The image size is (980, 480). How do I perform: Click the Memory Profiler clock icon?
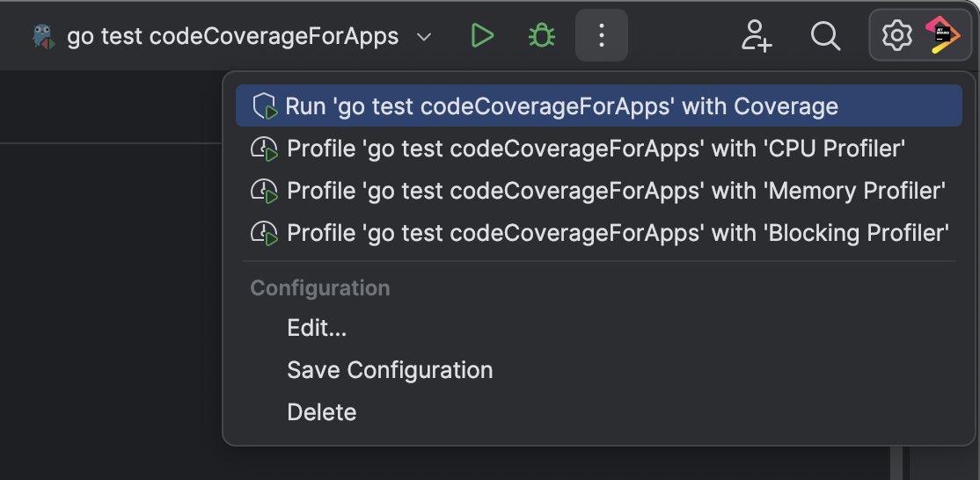click(265, 191)
